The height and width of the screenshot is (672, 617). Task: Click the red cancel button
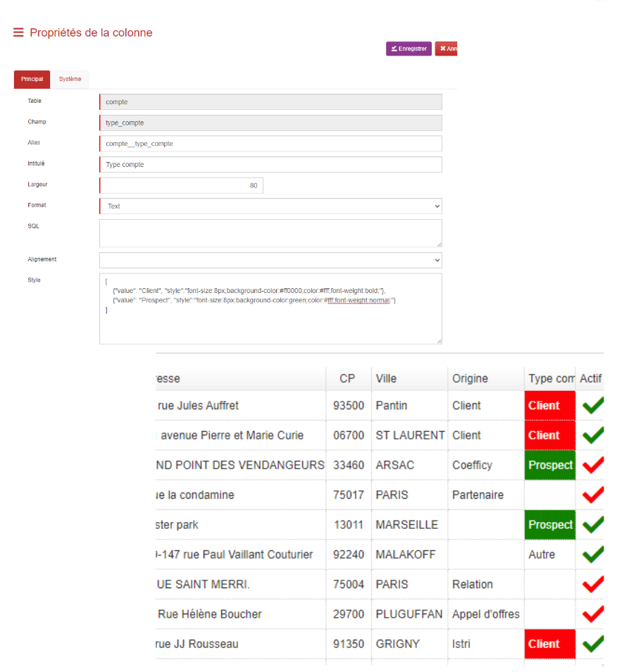click(x=447, y=49)
